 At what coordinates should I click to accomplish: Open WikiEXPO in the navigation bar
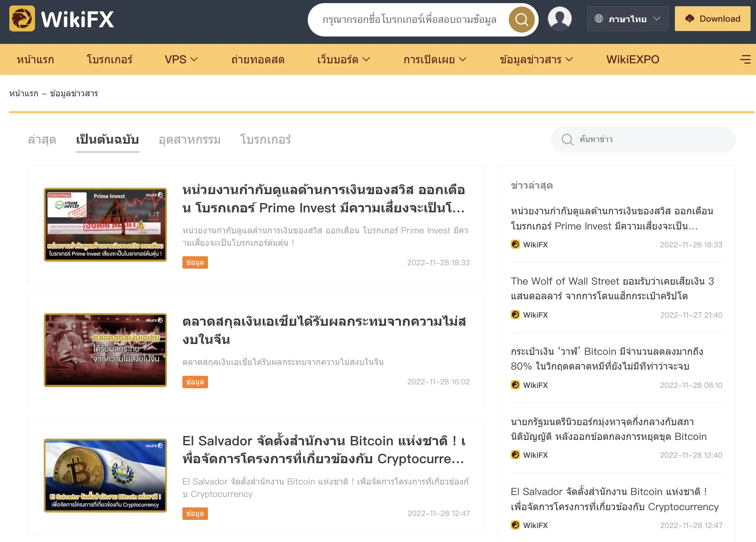(x=633, y=59)
